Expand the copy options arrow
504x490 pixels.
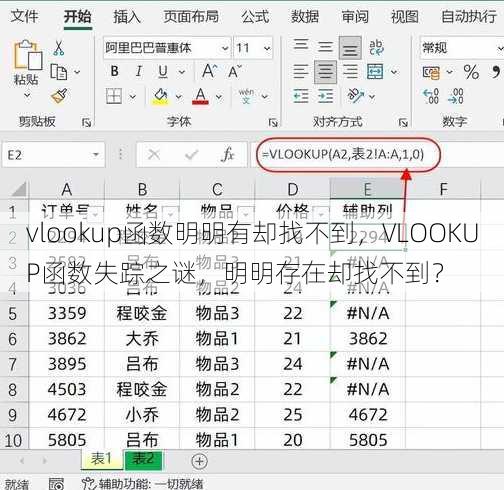tap(77, 72)
